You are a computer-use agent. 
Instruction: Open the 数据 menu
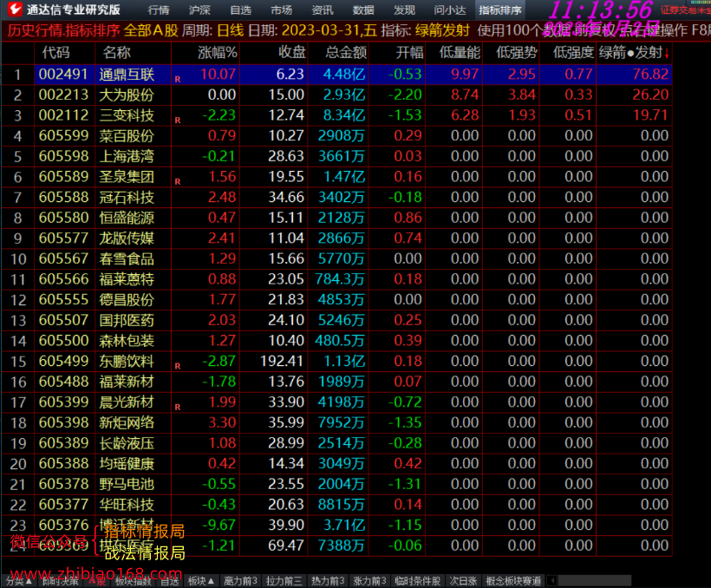click(363, 10)
